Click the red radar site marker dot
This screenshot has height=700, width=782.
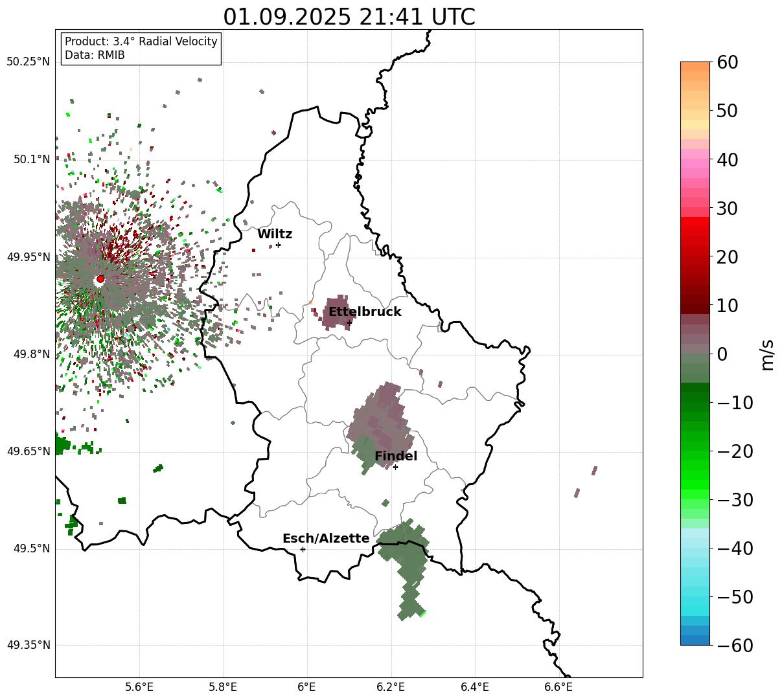[x=100, y=279]
